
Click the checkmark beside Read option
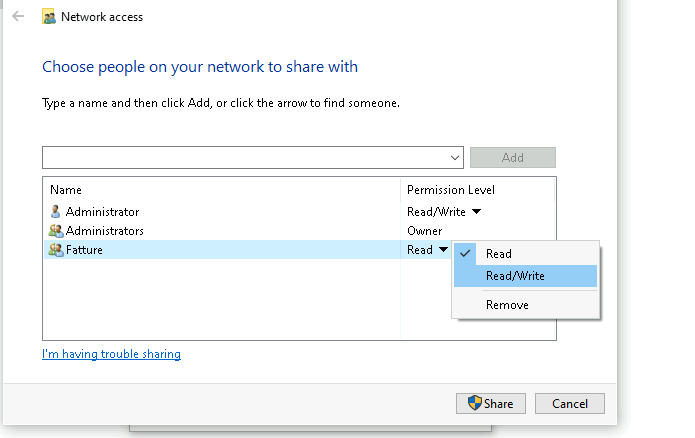pos(465,254)
